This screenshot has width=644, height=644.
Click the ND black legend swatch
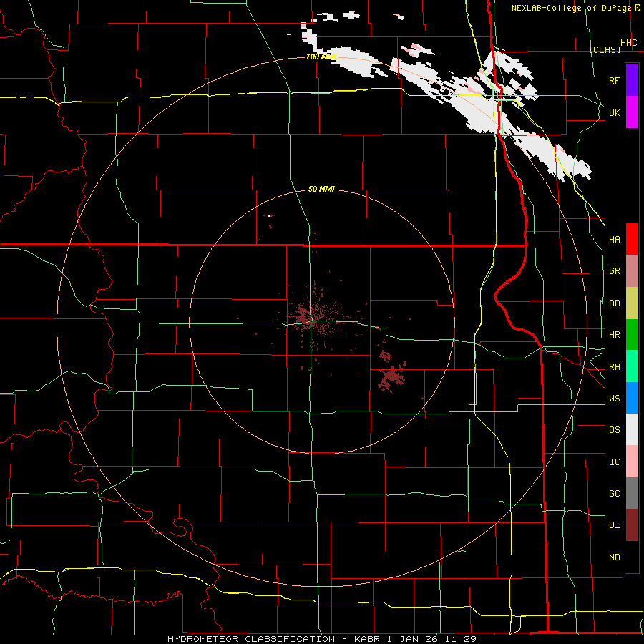[x=632, y=557]
